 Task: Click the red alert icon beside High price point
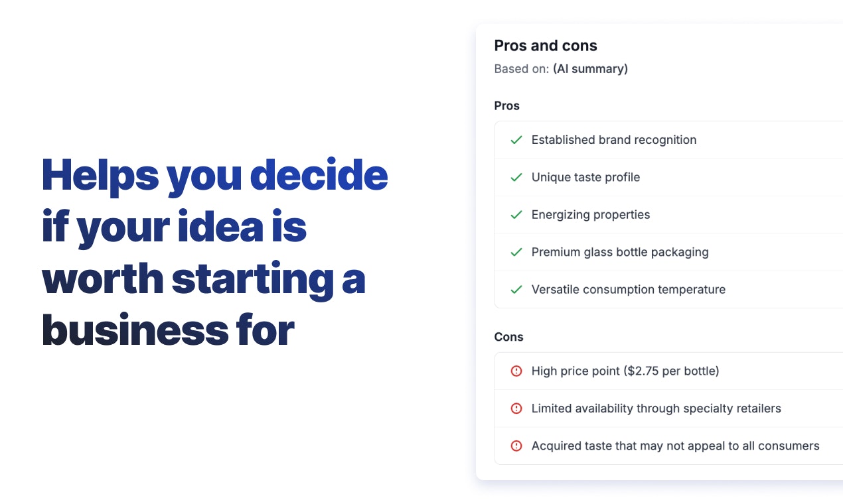point(516,371)
